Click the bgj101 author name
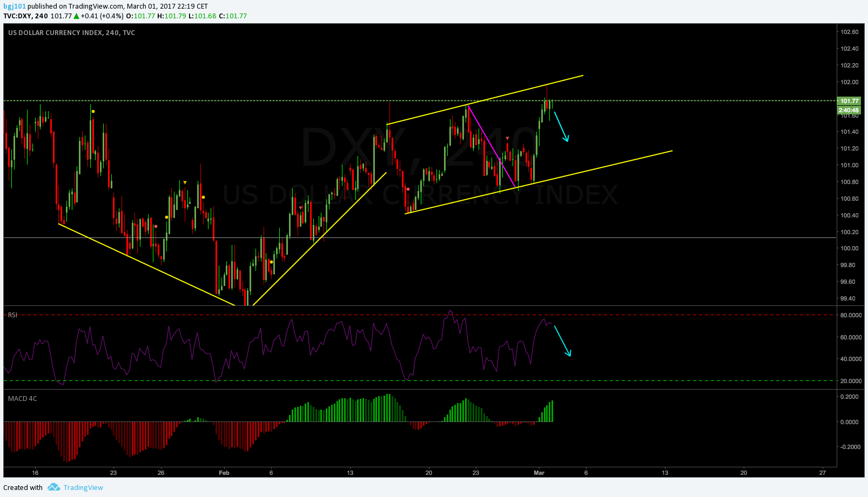 coord(15,6)
